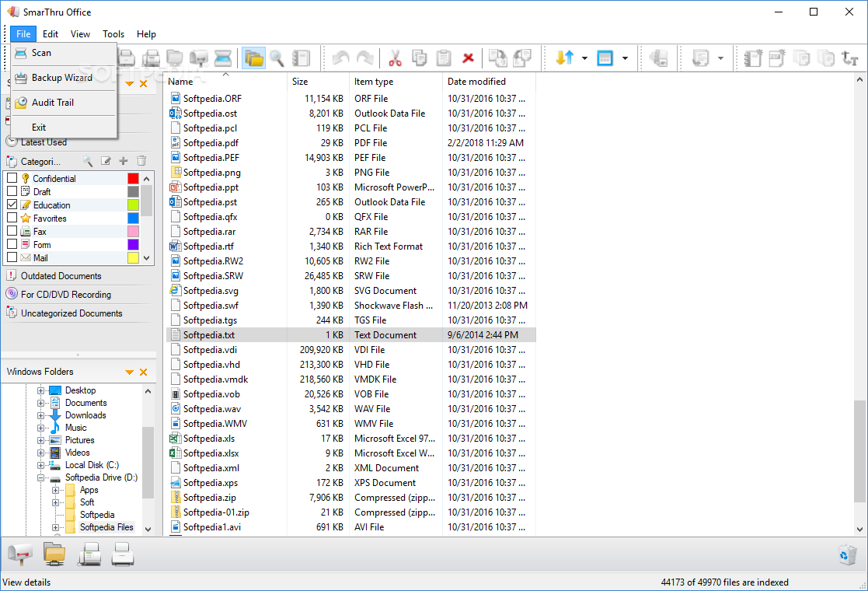Click the mailbox icon in the top toolbar

(x=199, y=58)
